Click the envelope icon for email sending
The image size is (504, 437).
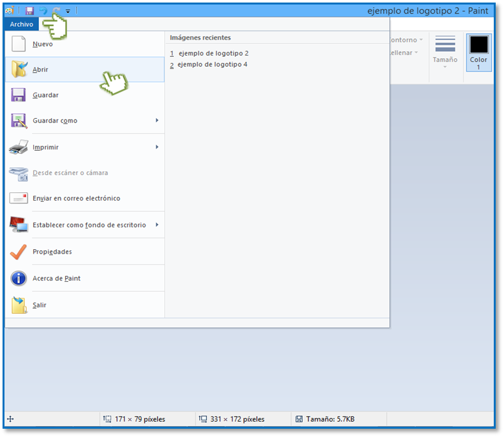point(19,199)
